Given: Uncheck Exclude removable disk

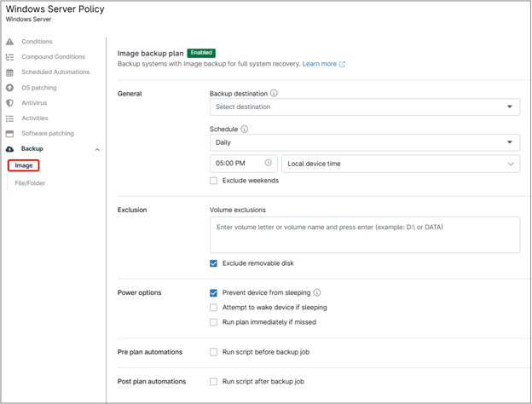Looking at the screenshot, I should 214,263.
